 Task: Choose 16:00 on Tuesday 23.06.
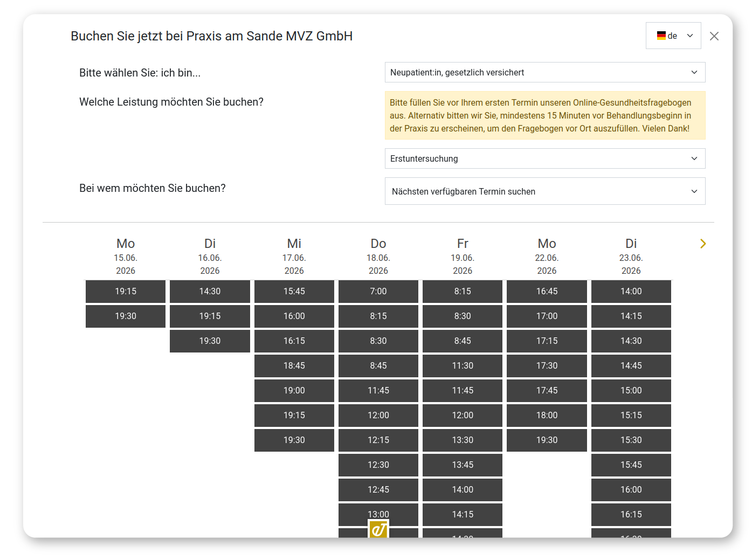click(631, 490)
